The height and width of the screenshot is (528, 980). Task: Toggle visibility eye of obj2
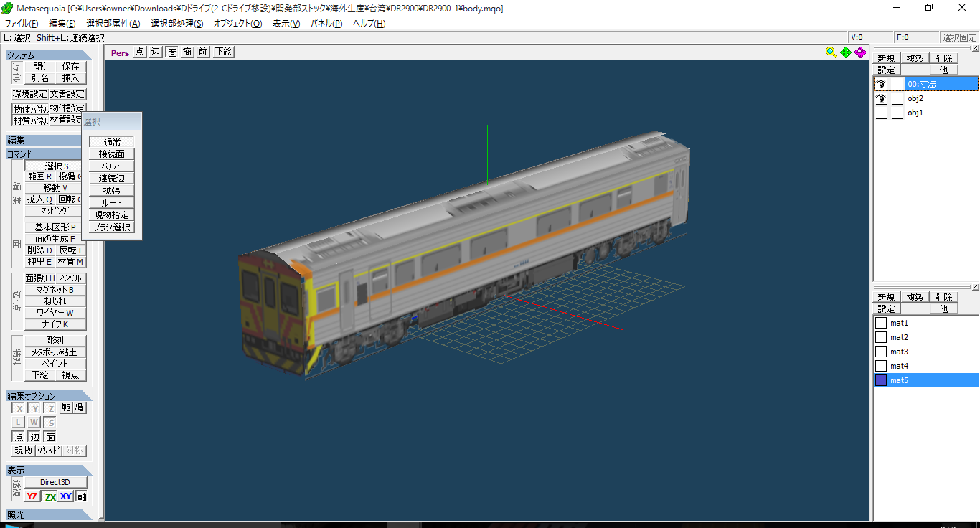(x=881, y=98)
